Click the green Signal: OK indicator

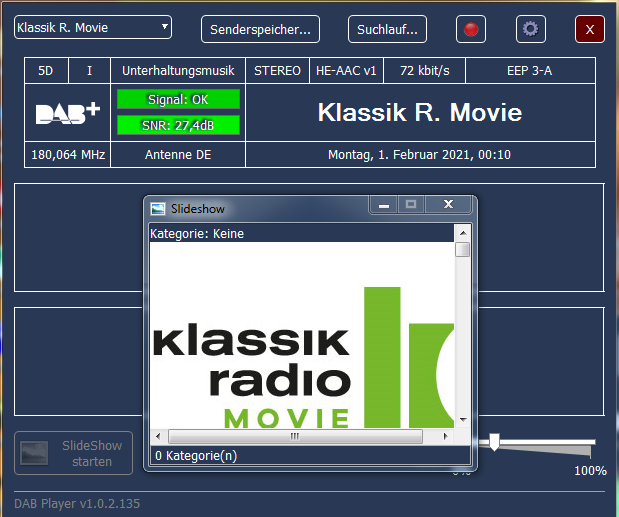tap(178, 99)
